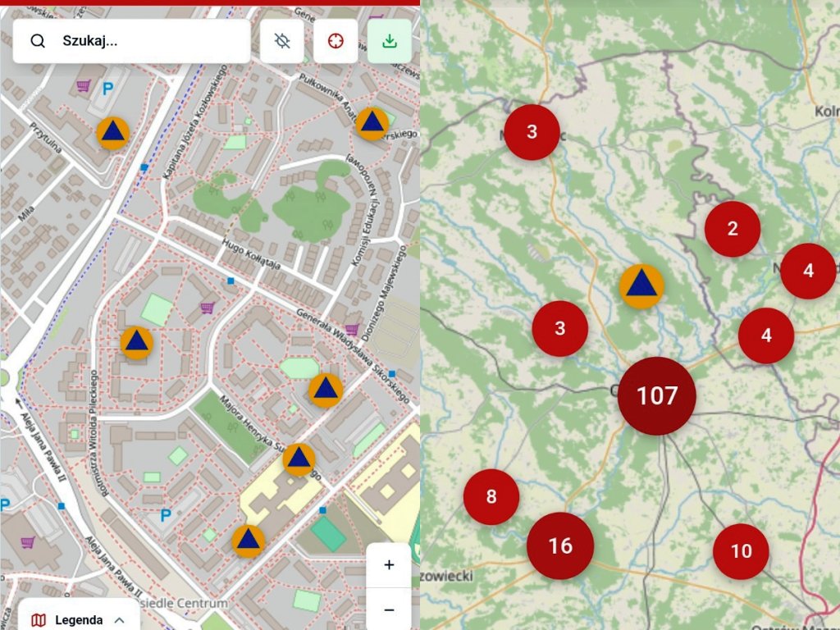Image resolution: width=840 pixels, height=630 pixels.
Task: Click the topmost shelter marker near Pułkownika street
Action: point(371,123)
